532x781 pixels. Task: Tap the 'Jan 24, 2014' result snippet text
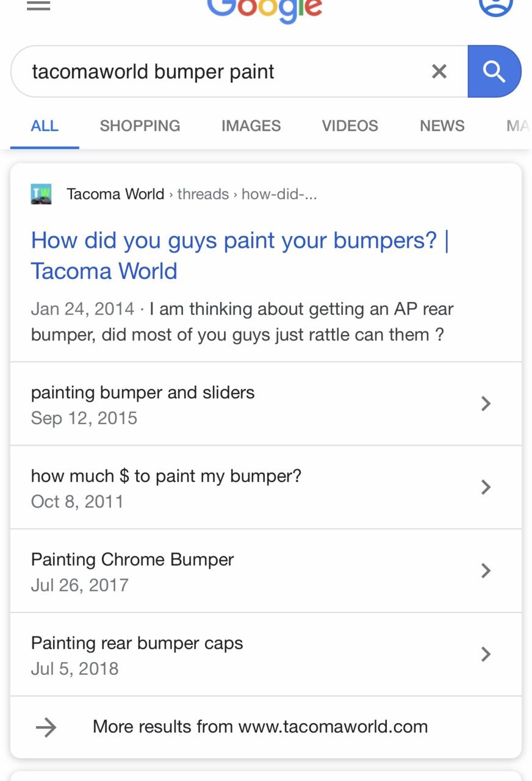tap(242, 322)
